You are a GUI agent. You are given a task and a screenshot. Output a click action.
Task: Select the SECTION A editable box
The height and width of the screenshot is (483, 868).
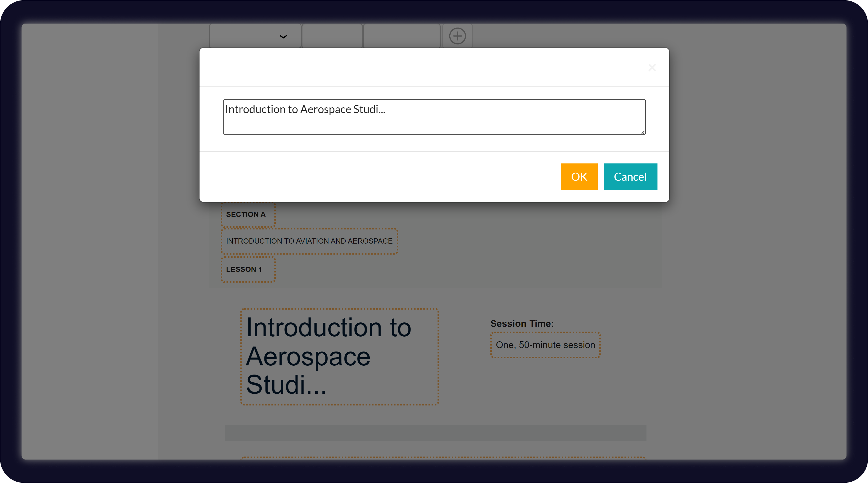(x=248, y=214)
